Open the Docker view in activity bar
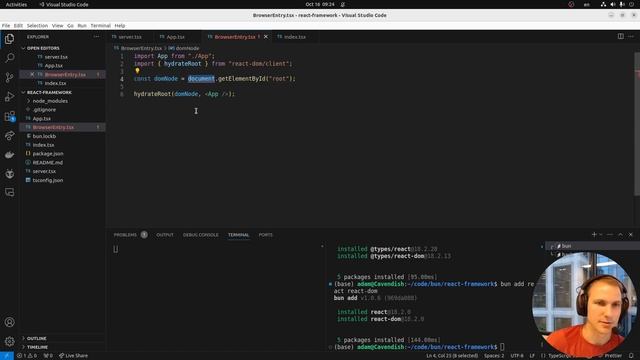 [9, 155]
